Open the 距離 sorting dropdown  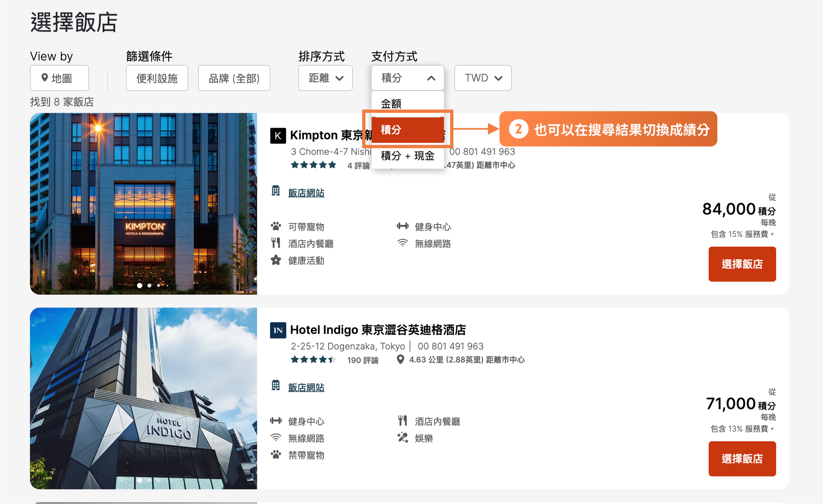click(x=325, y=78)
